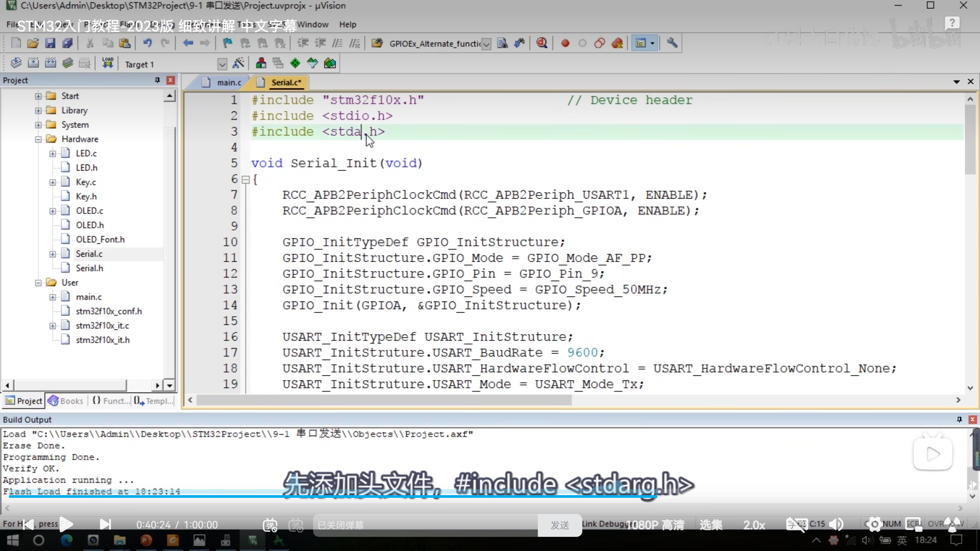Toggle the video danmaku switch
This screenshot has width=980, height=551.
(x=270, y=525)
